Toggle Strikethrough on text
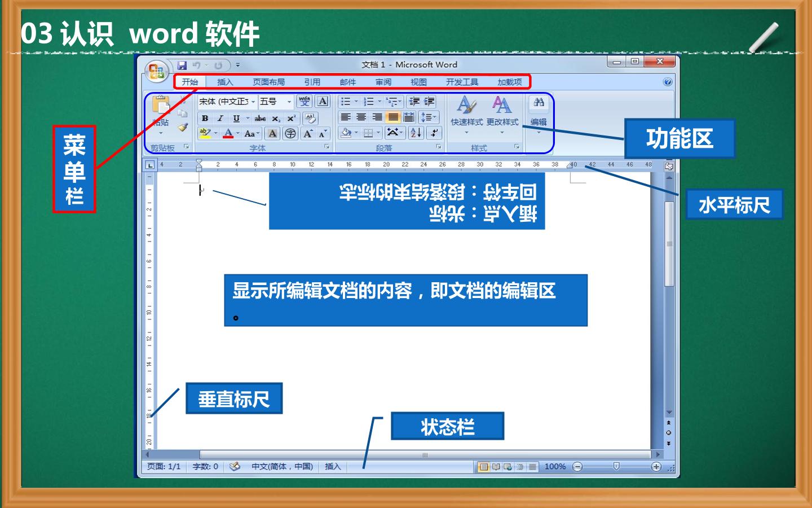 (x=260, y=118)
